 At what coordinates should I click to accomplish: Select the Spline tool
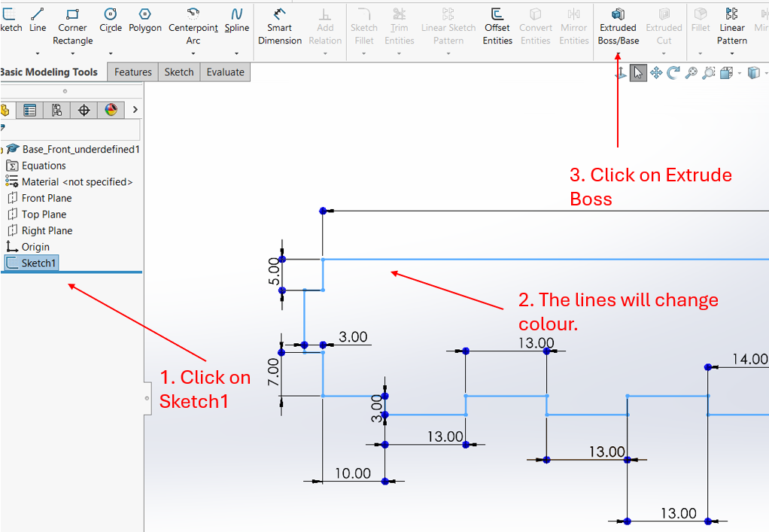[237, 20]
